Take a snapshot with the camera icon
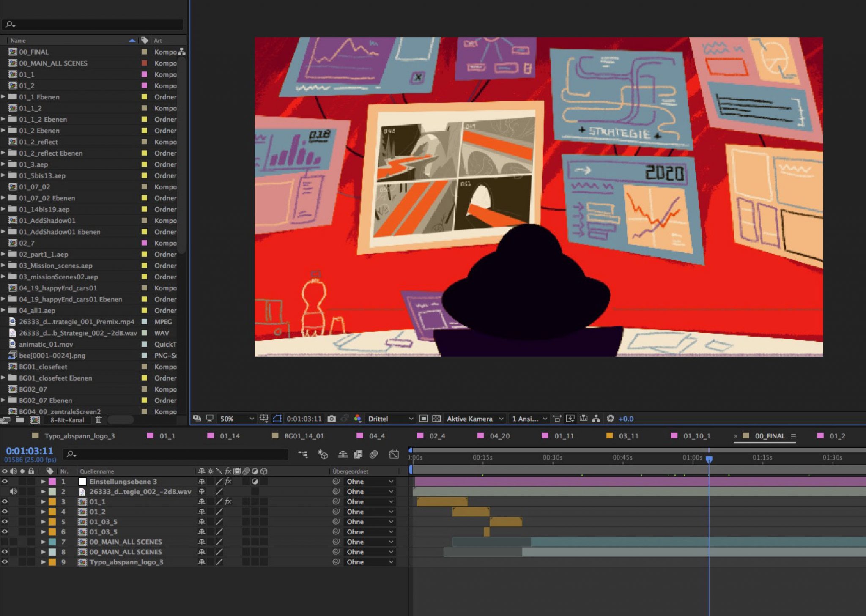The image size is (866, 616). 332,419
